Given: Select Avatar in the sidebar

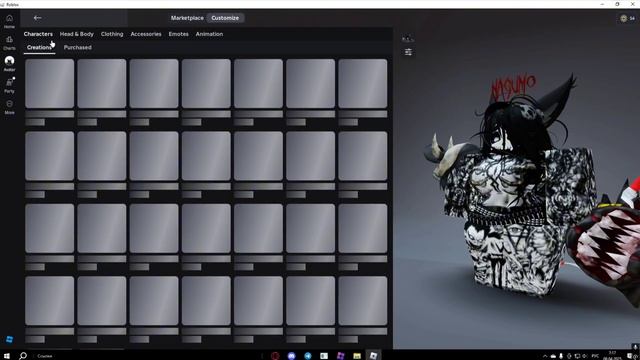Looking at the screenshot, I should pyautogui.click(x=9, y=64).
